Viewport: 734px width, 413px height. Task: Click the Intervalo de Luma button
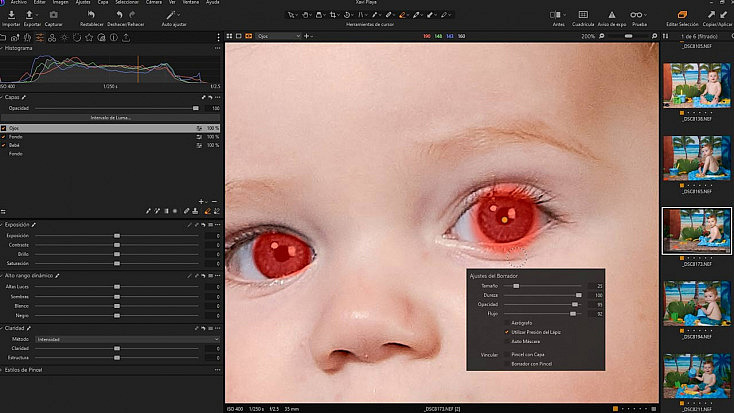click(110, 118)
